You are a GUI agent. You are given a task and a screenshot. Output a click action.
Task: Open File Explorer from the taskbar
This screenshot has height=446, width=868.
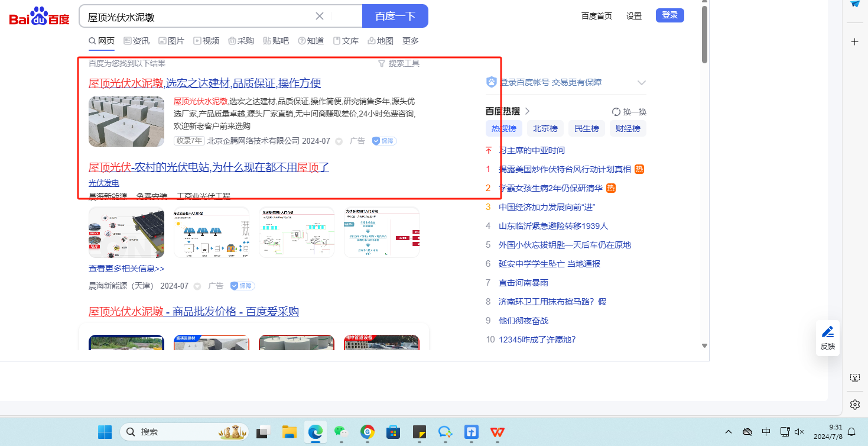click(288, 432)
